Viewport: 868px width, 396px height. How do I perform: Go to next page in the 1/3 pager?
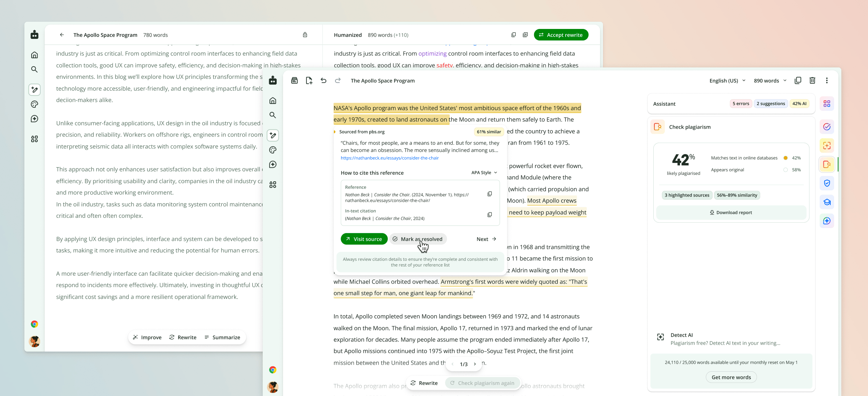(475, 364)
